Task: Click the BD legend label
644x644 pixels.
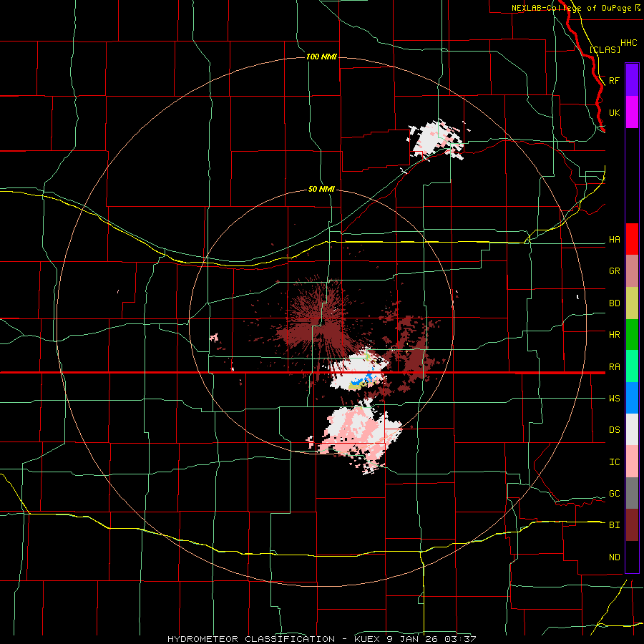Action: tap(615, 303)
